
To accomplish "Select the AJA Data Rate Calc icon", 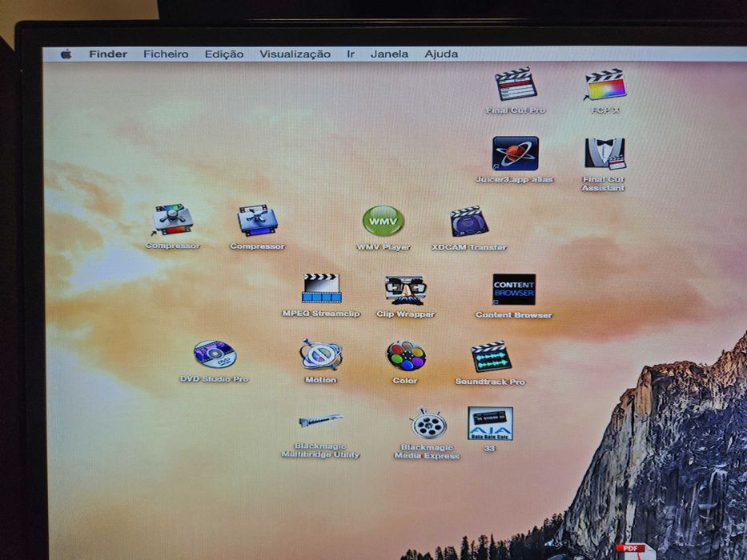I will [x=490, y=423].
